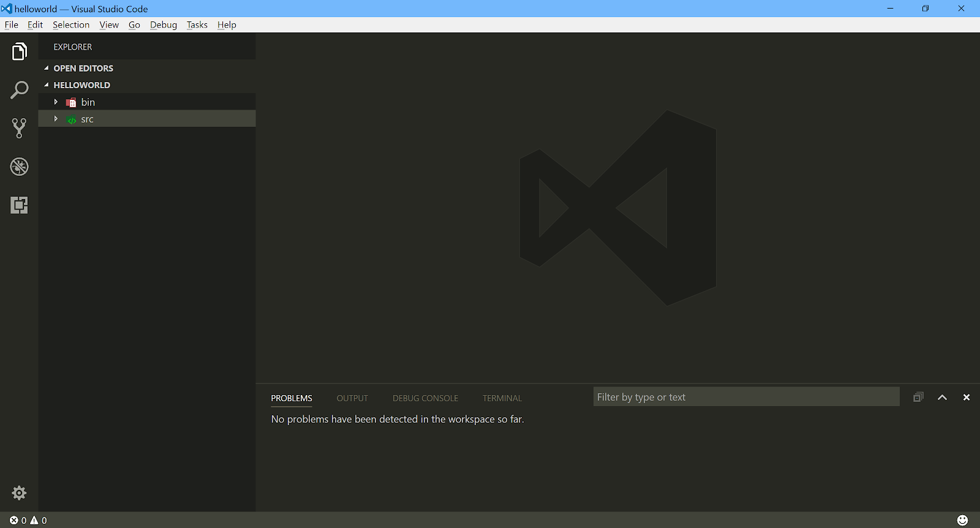
Task: Open the Tasks menu
Action: [x=197, y=25]
